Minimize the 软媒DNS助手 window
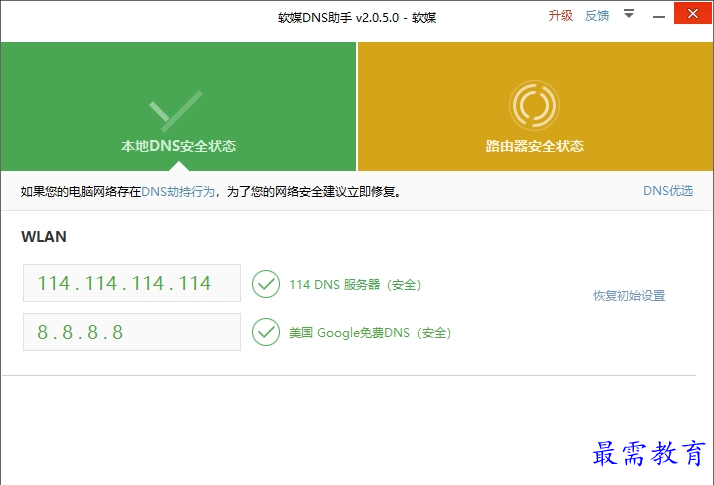This screenshot has width=714, height=485. pos(658,17)
